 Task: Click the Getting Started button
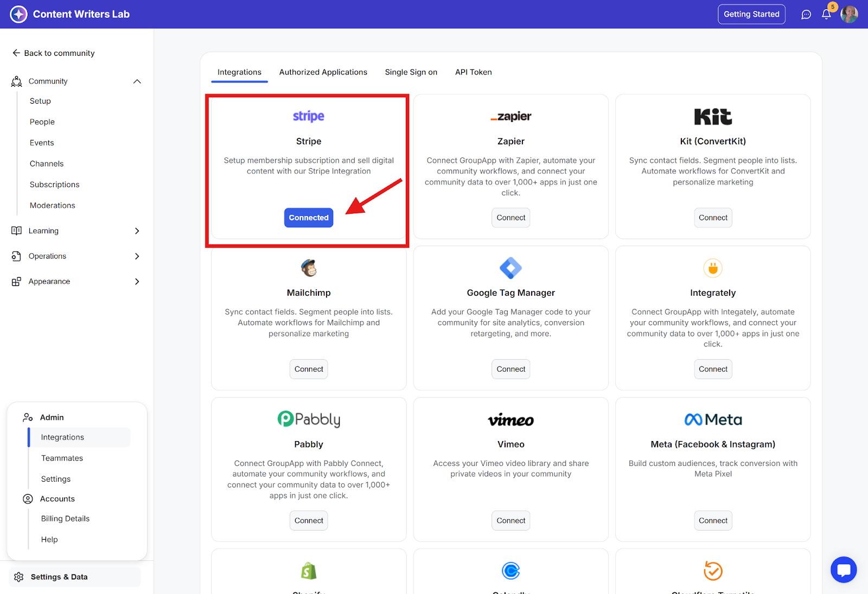tap(751, 14)
